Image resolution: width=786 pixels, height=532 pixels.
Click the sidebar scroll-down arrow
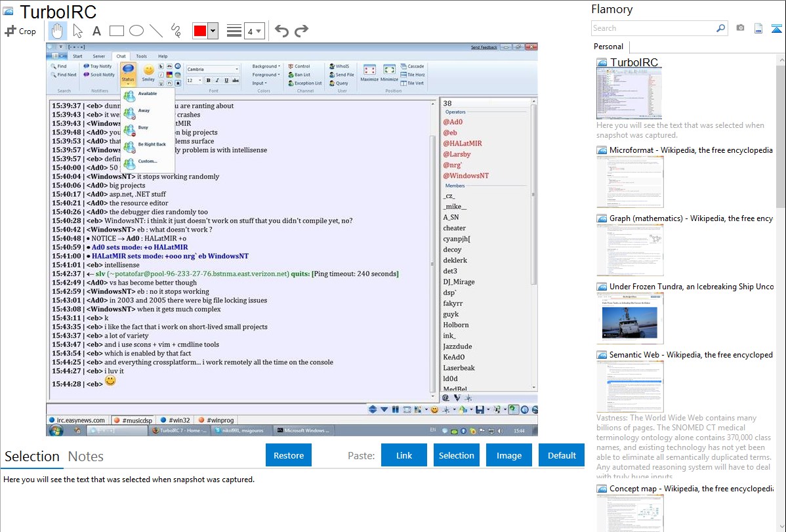click(x=781, y=527)
